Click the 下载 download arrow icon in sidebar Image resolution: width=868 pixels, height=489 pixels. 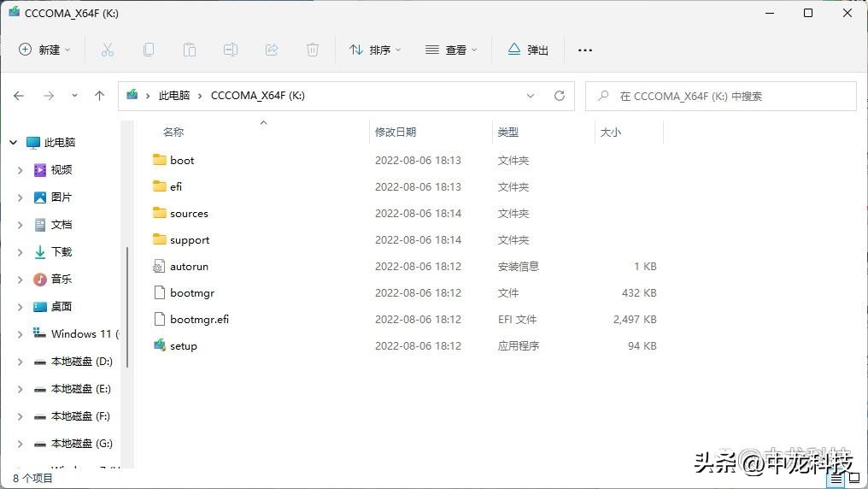pos(40,252)
